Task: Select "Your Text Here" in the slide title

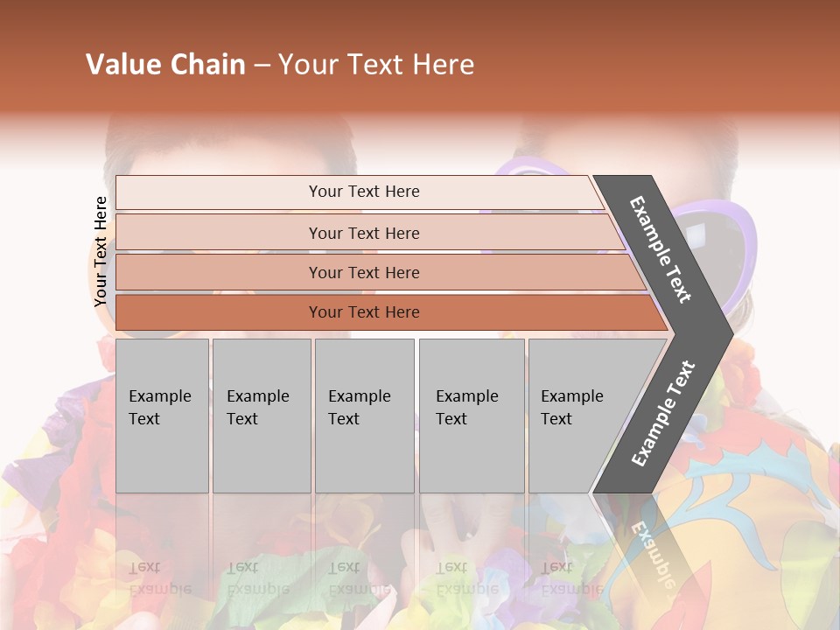Action: 376,65
